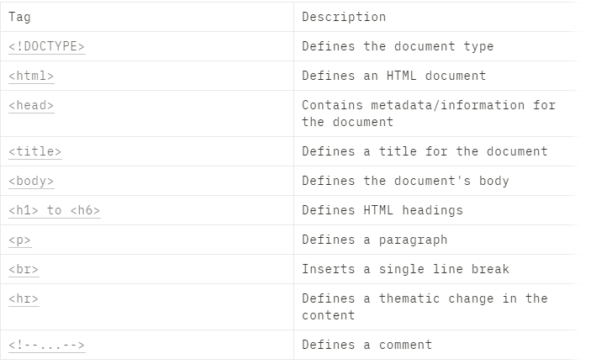Screen dimensions: 591x364
Task: Open the <head> tag reference link
Action: coord(31,105)
